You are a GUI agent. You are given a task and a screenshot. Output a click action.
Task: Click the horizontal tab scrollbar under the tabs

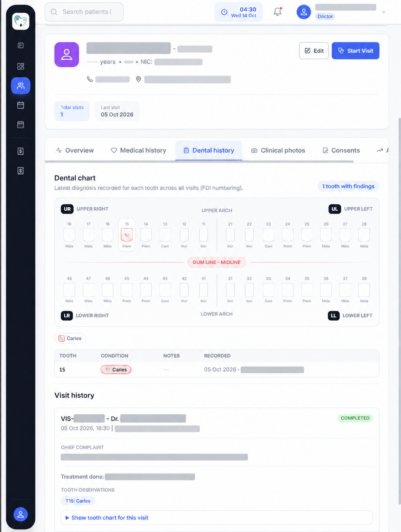[x=199, y=161]
